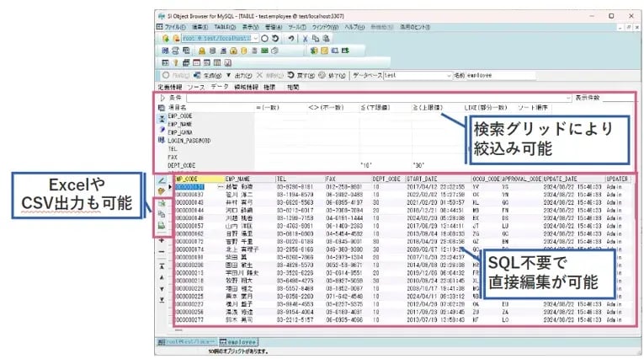Click the EMP_NAME column header in grid

(238, 179)
